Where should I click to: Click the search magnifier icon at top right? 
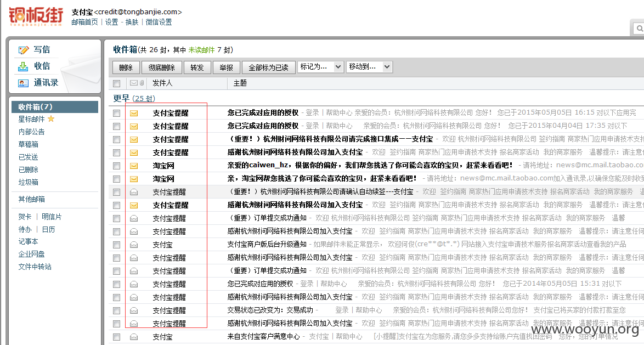click(640, 29)
